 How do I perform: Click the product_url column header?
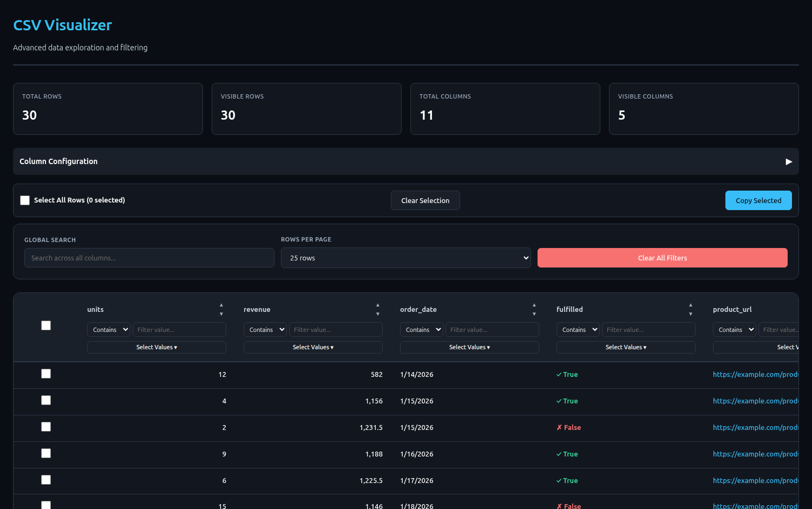732,310
